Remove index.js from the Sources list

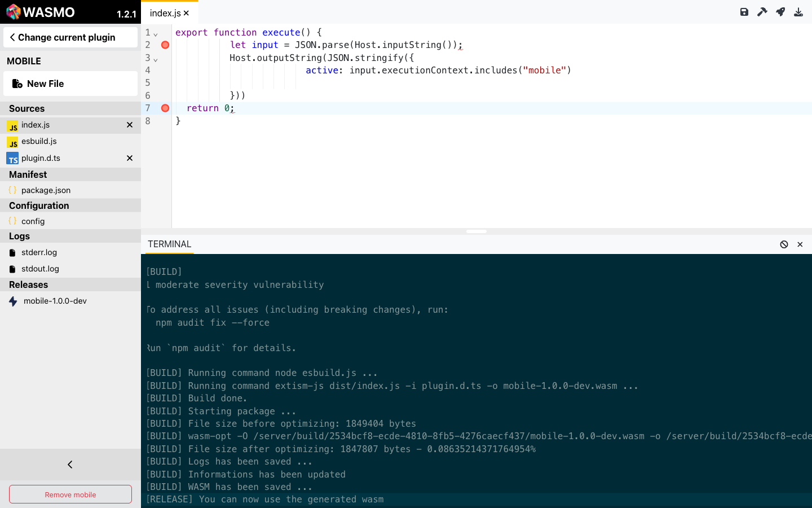(x=130, y=125)
